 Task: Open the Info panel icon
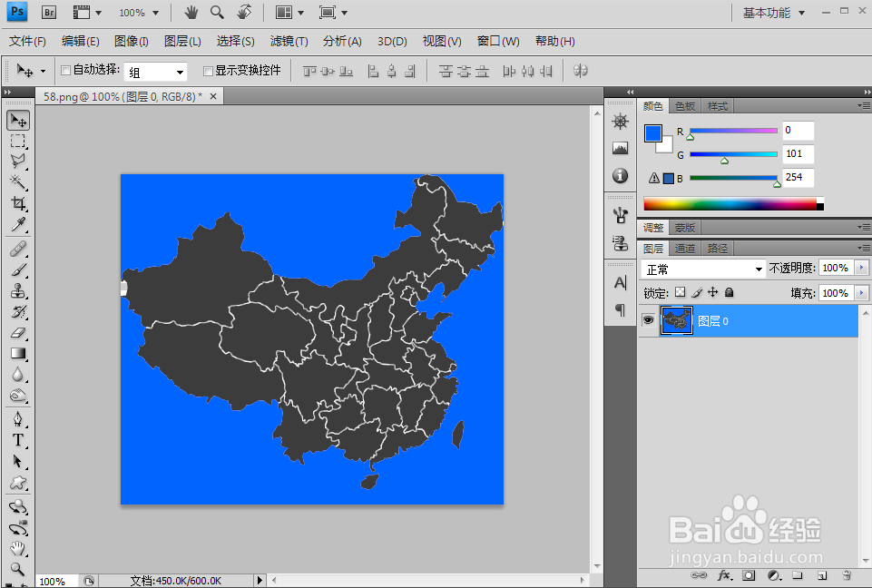pos(620,176)
